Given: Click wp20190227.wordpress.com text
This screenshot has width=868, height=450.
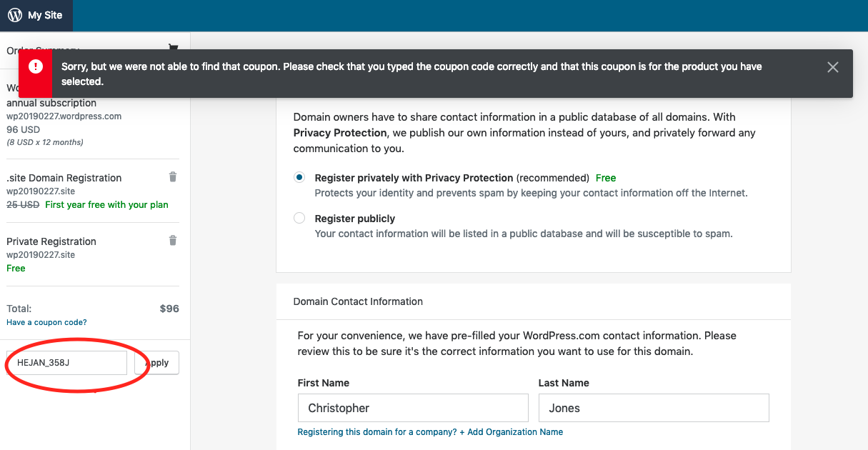Looking at the screenshot, I should pos(64,116).
